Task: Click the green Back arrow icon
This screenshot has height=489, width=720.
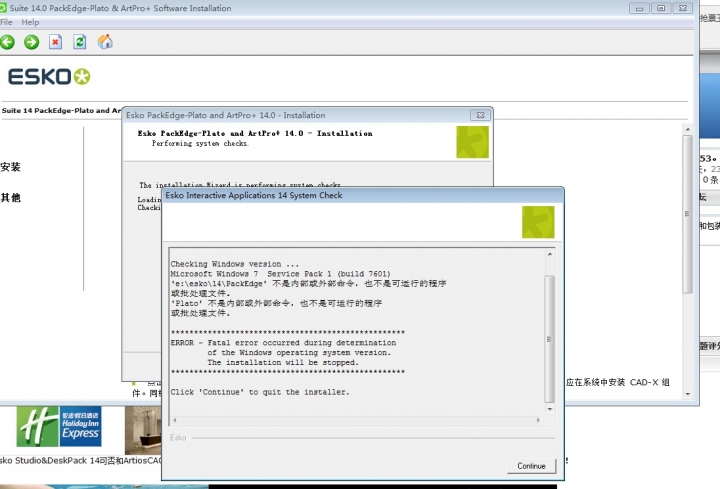Action: click(8, 41)
